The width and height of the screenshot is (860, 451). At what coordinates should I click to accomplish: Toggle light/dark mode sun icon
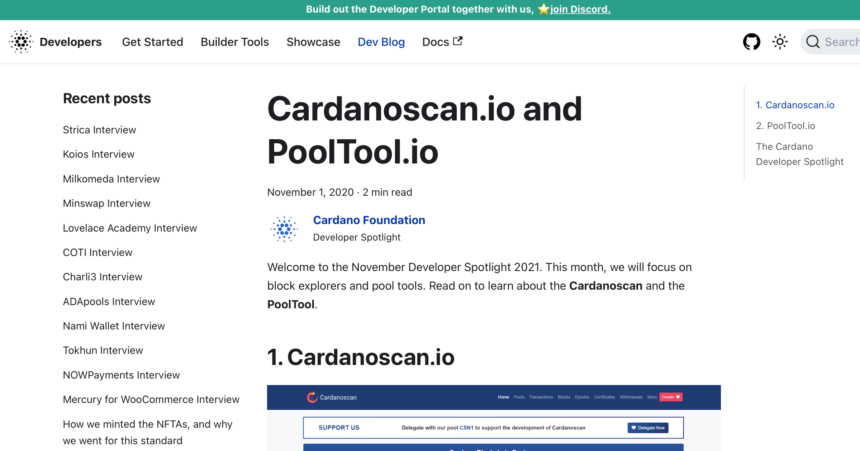coord(780,42)
